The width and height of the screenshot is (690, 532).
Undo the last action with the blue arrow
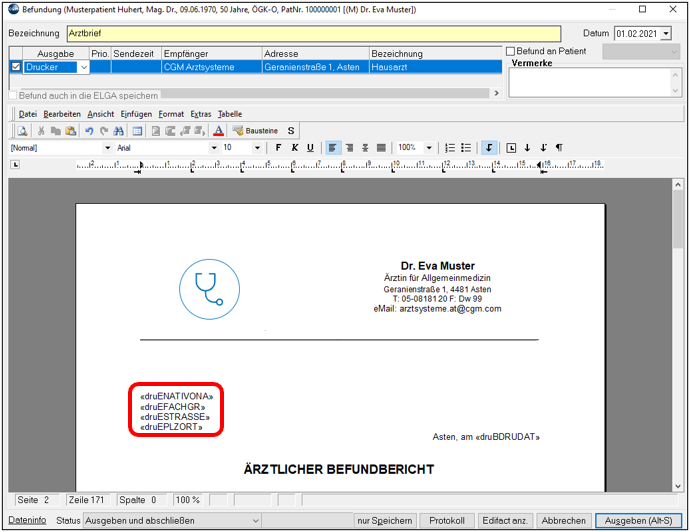[x=89, y=131]
